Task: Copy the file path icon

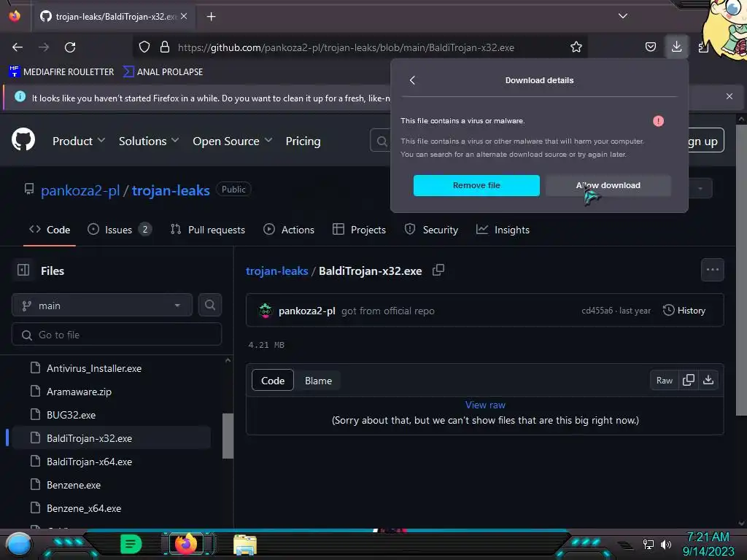Action: click(x=438, y=270)
